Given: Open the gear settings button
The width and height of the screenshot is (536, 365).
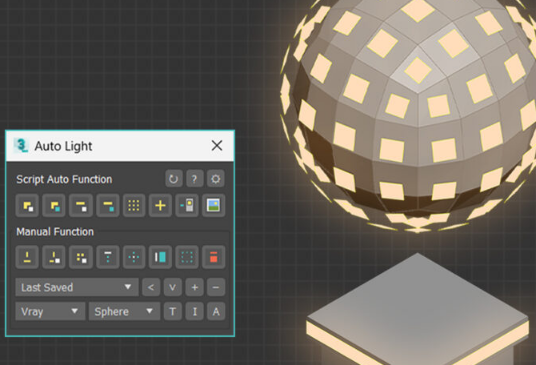Looking at the screenshot, I should 215,179.
